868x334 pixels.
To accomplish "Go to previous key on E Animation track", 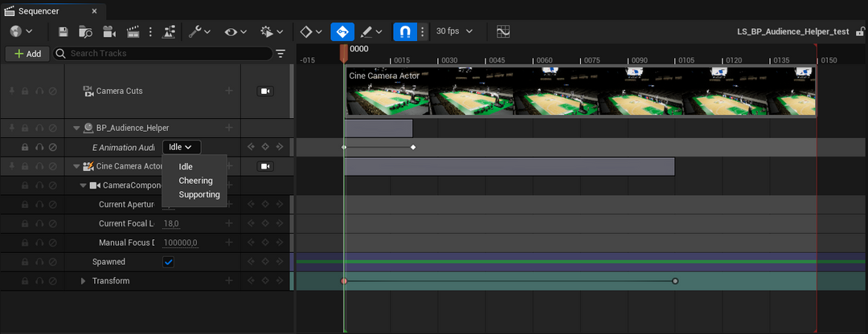I will point(252,147).
